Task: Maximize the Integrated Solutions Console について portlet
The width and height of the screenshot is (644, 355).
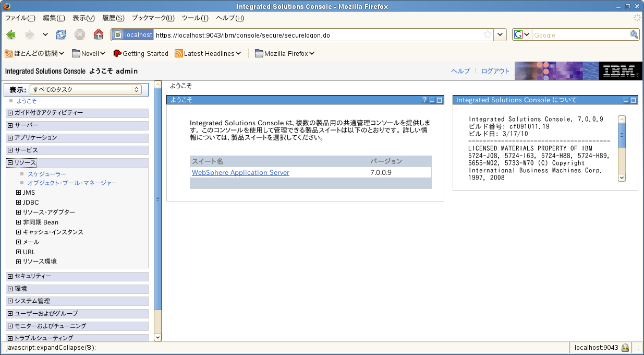Action: (x=634, y=100)
